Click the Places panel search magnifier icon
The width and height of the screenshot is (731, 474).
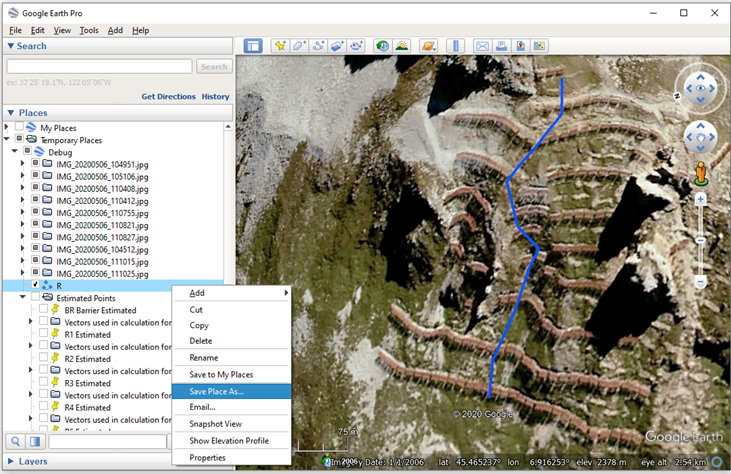[16, 441]
